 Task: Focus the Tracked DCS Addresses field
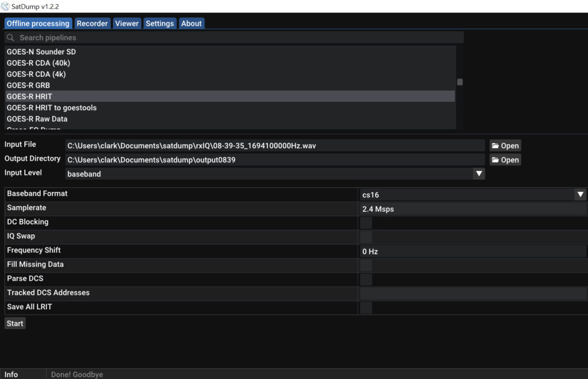(473, 293)
